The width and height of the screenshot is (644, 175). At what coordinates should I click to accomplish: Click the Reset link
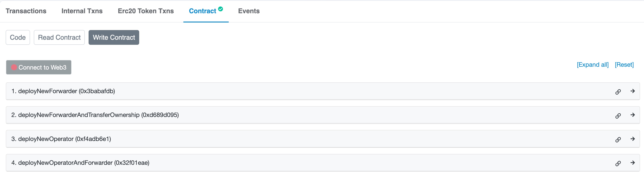pyautogui.click(x=624, y=65)
